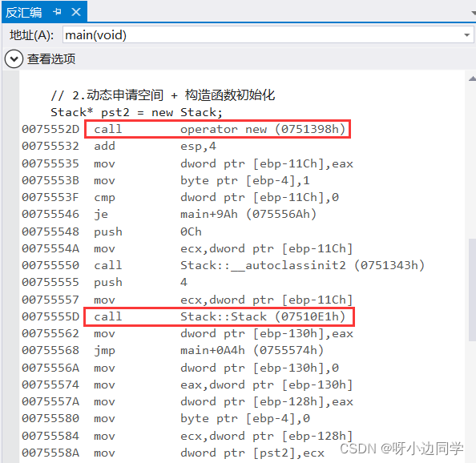Viewport: 476px width, 463px height.
Task: Click 'operator new (0751398h)' operand
Action: pyautogui.click(x=263, y=129)
